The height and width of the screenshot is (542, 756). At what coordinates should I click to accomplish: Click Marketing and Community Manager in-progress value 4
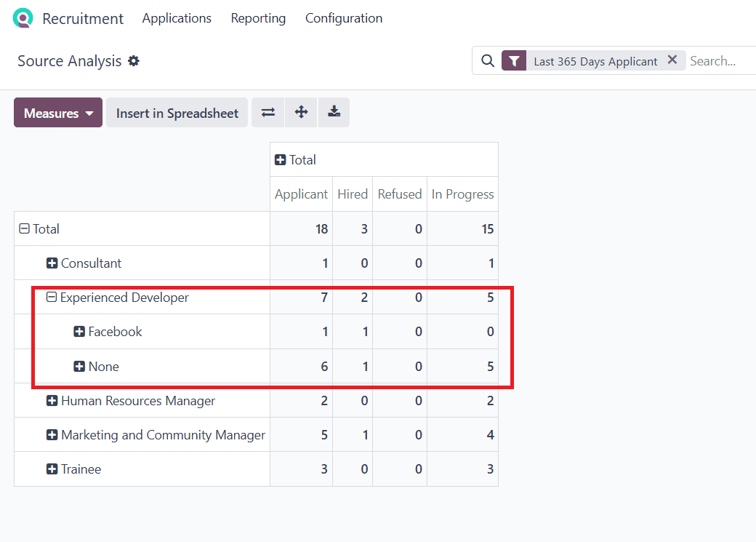(x=491, y=435)
